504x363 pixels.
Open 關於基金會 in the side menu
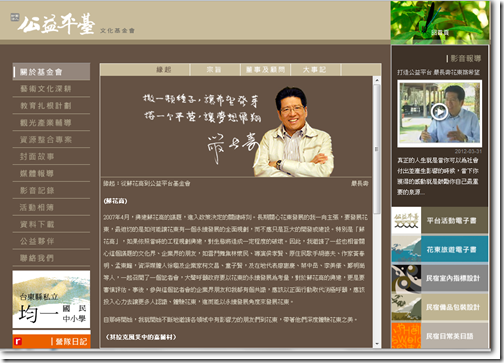point(51,72)
